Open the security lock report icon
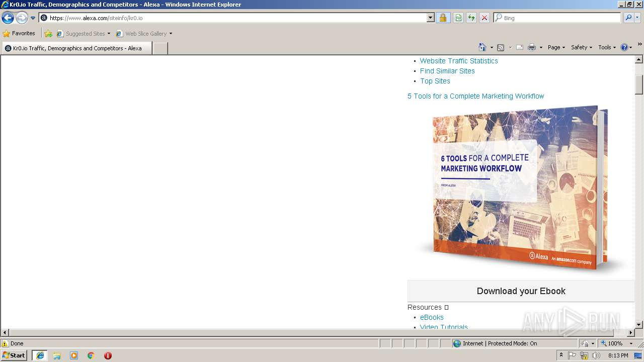The width and height of the screenshot is (644, 362). click(443, 18)
